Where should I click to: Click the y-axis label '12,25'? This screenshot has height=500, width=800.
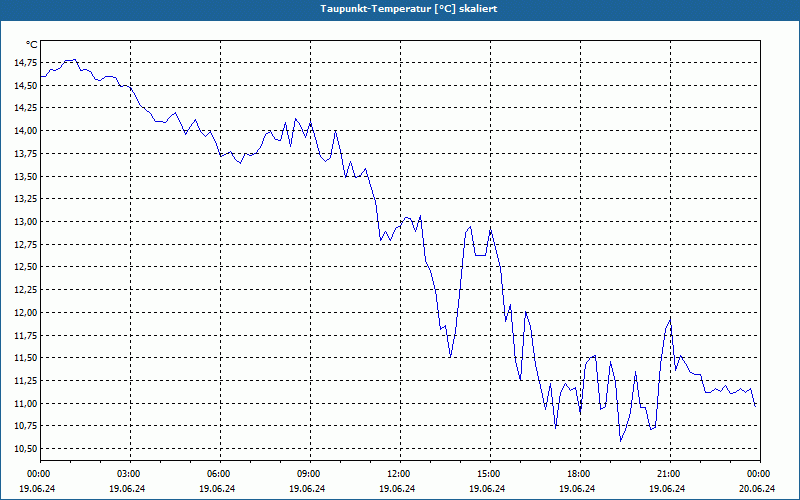coord(26,290)
